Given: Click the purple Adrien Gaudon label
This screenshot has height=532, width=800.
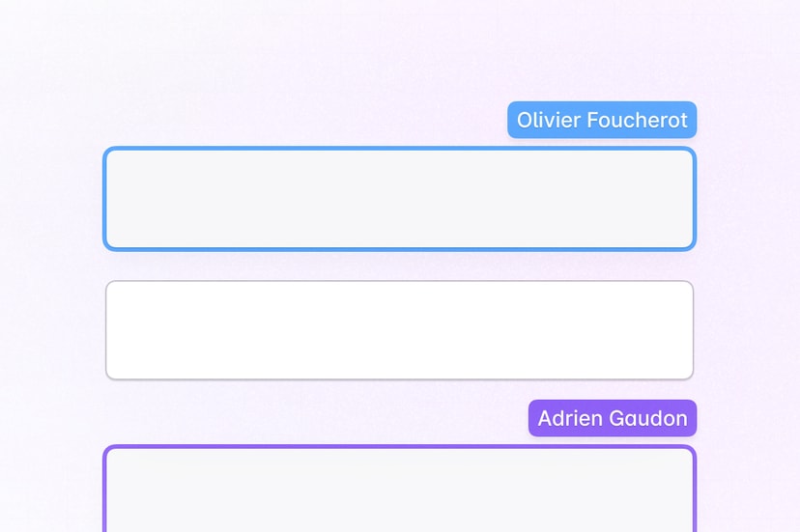Looking at the screenshot, I should point(612,418).
